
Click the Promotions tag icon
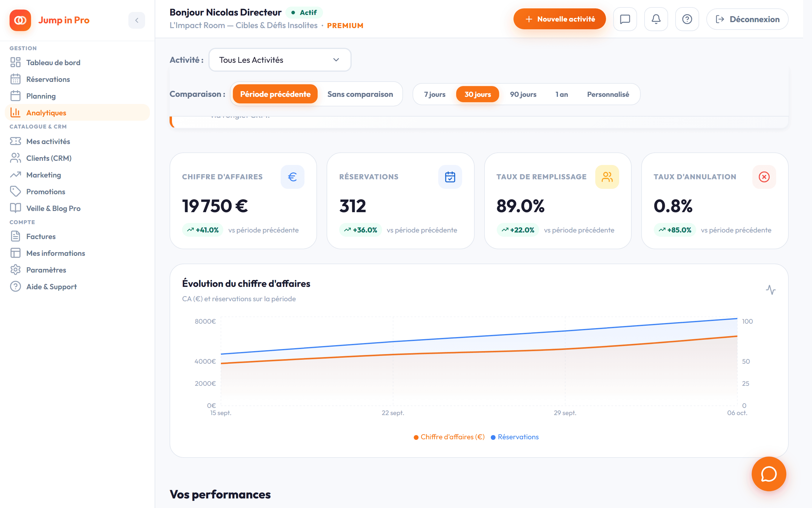coord(16,192)
